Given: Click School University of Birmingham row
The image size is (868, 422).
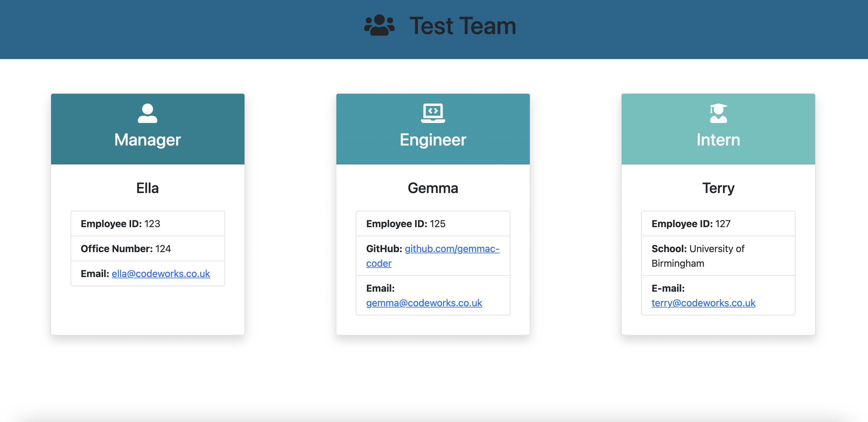Looking at the screenshot, I should pos(718,256).
